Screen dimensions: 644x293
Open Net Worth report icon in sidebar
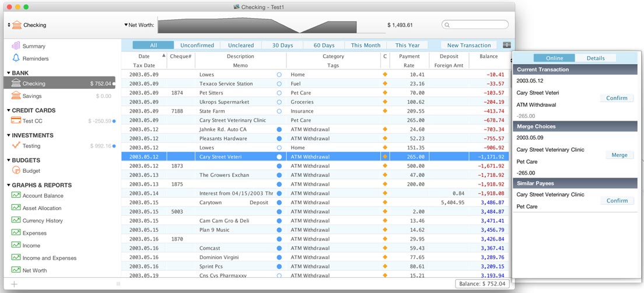[16, 270]
